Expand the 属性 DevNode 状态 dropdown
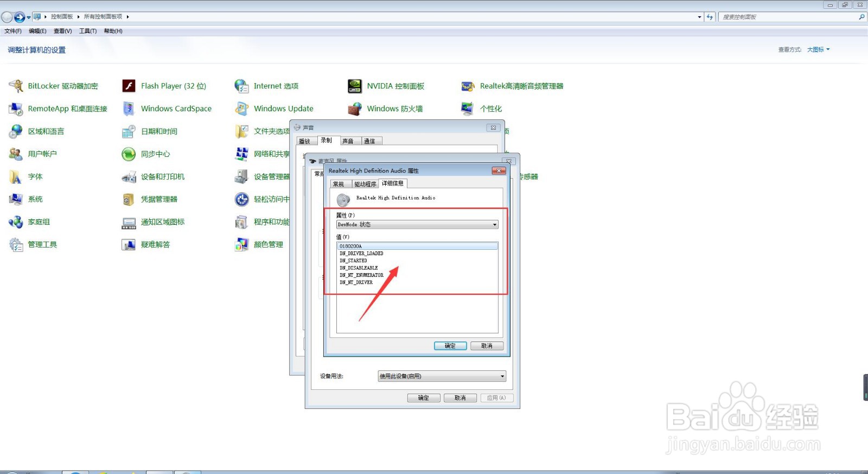The height and width of the screenshot is (474, 868). pyautogui.click(x=417, y=224)
